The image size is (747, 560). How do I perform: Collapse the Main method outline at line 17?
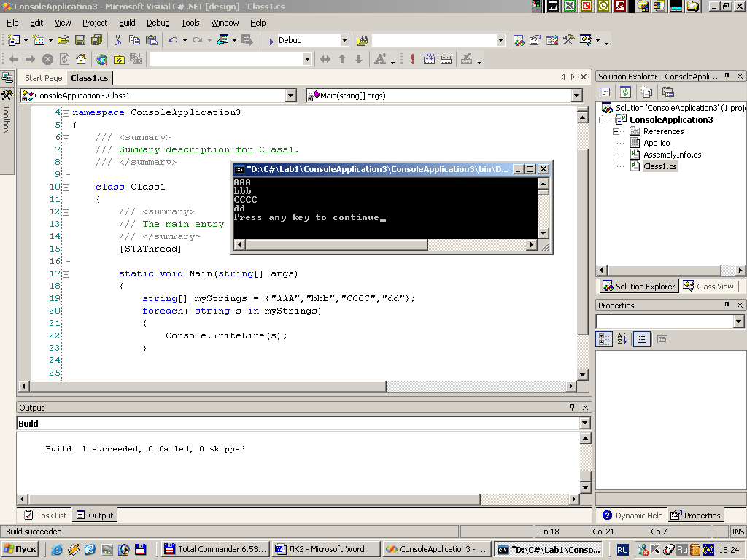pyautogui.click(x=66, y=274)
